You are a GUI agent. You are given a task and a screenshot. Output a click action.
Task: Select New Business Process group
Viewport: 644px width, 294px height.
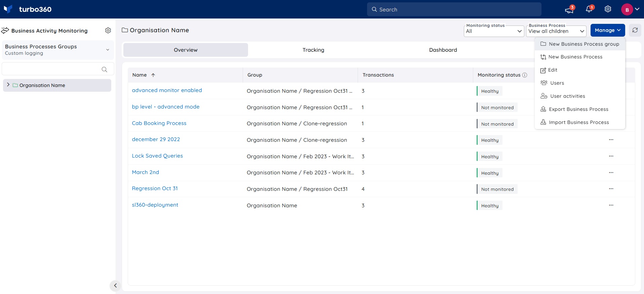pyautogui.click(x=580, y=44)
